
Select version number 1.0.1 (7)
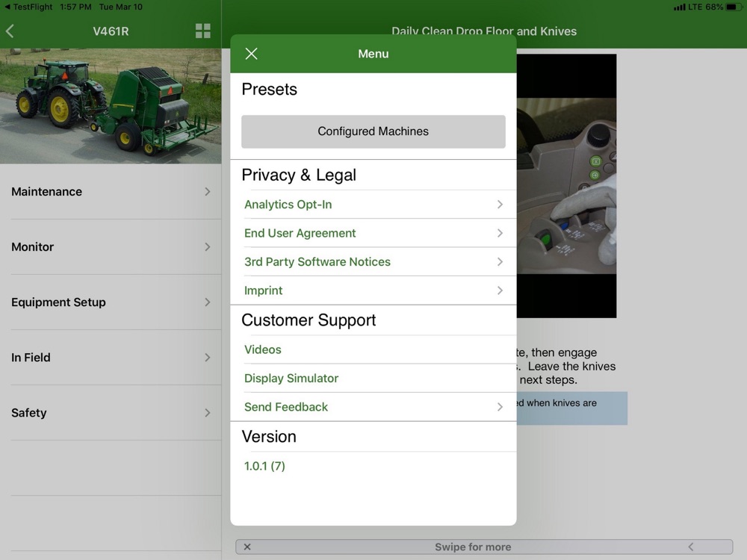pos(264,466)
